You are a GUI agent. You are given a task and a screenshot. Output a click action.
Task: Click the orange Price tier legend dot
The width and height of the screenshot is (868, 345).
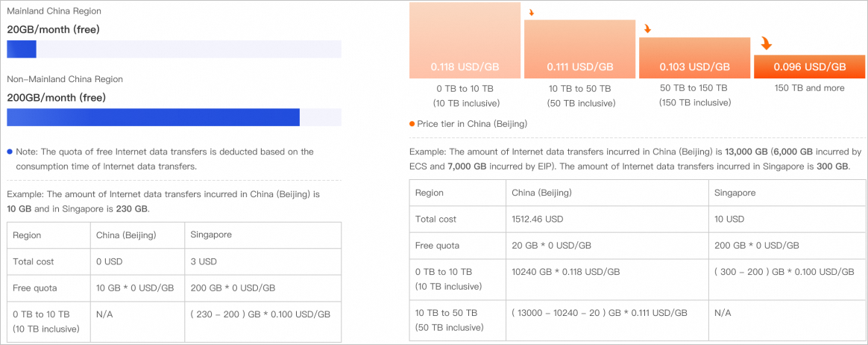[412, 124]
